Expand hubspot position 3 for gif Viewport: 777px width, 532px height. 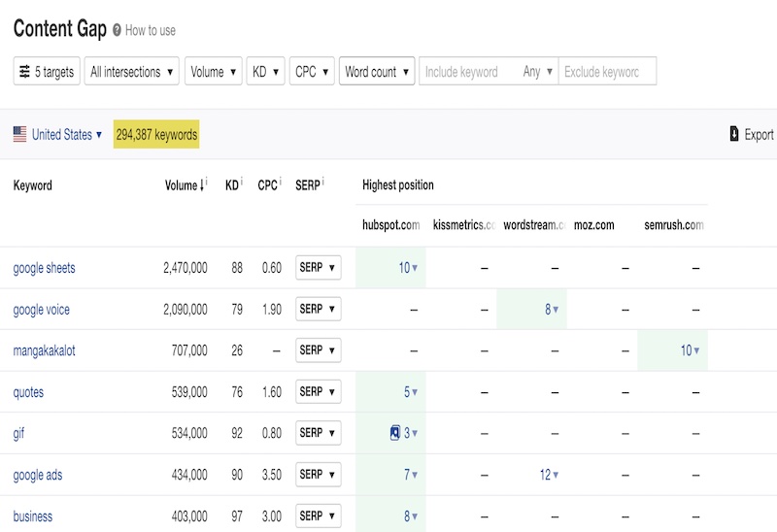(x=411, y=433)
